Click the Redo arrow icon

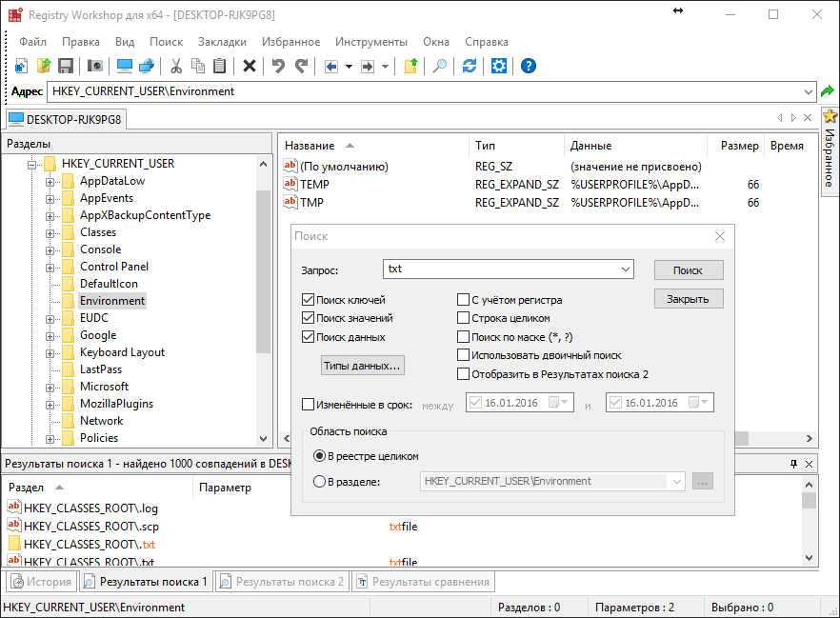tap(302, 66)
